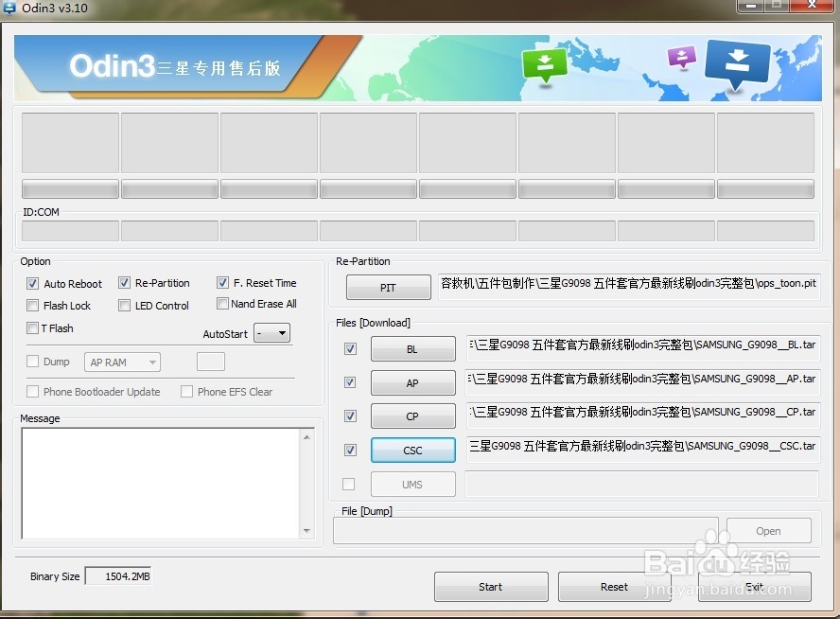Click Open in the File Dump section
Viewport: 840px width, 619px height.
click(x=768, y=530)
